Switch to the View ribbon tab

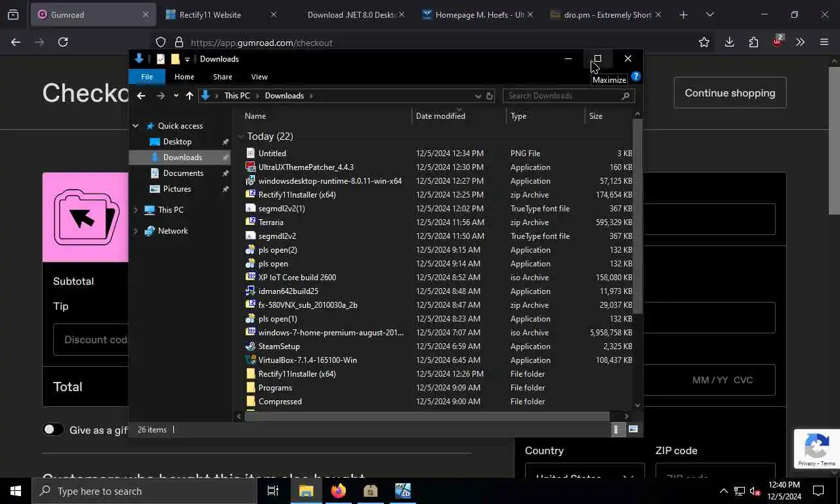[x=259, y=77]
